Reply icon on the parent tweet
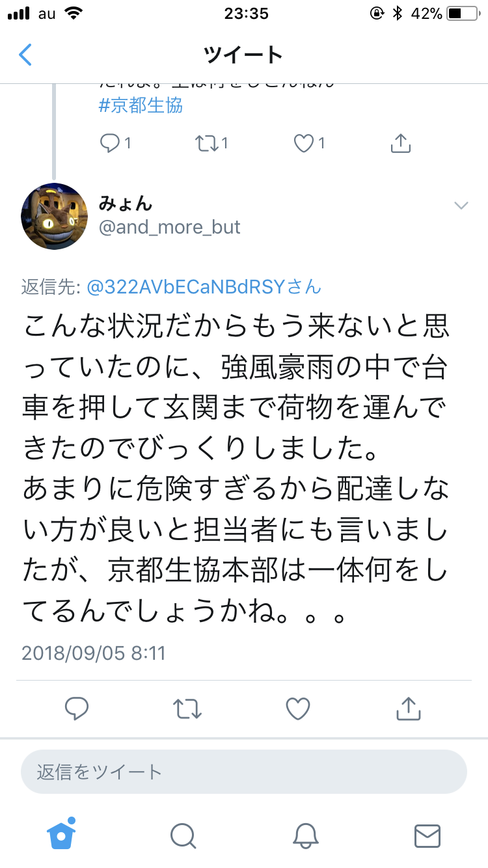 (x=110, y=143)
